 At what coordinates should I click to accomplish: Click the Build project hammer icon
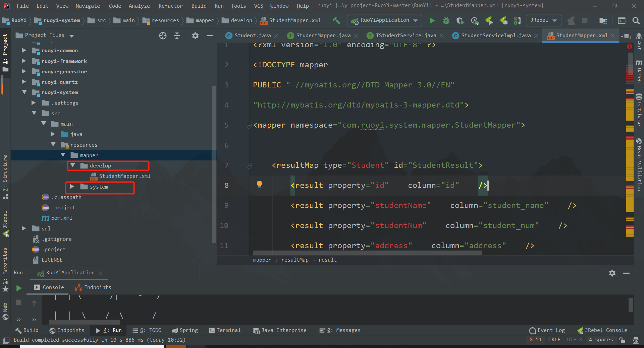(336, 20)
